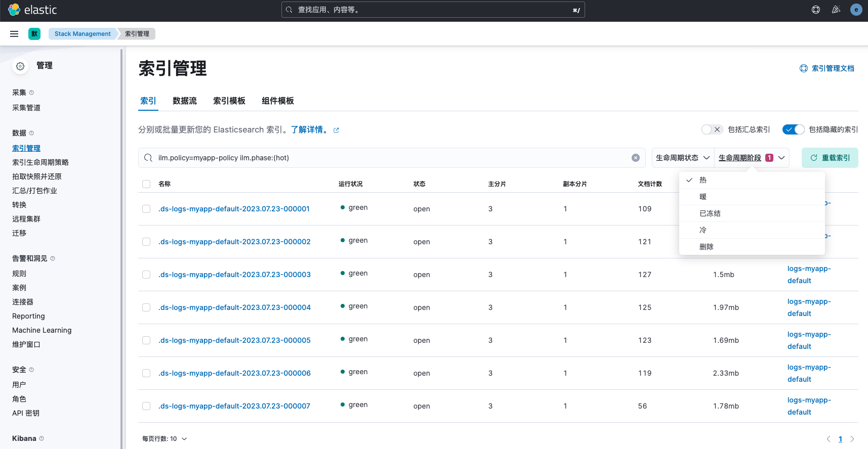Open 拍取快照并还原 in sidebar

point(37,176)
